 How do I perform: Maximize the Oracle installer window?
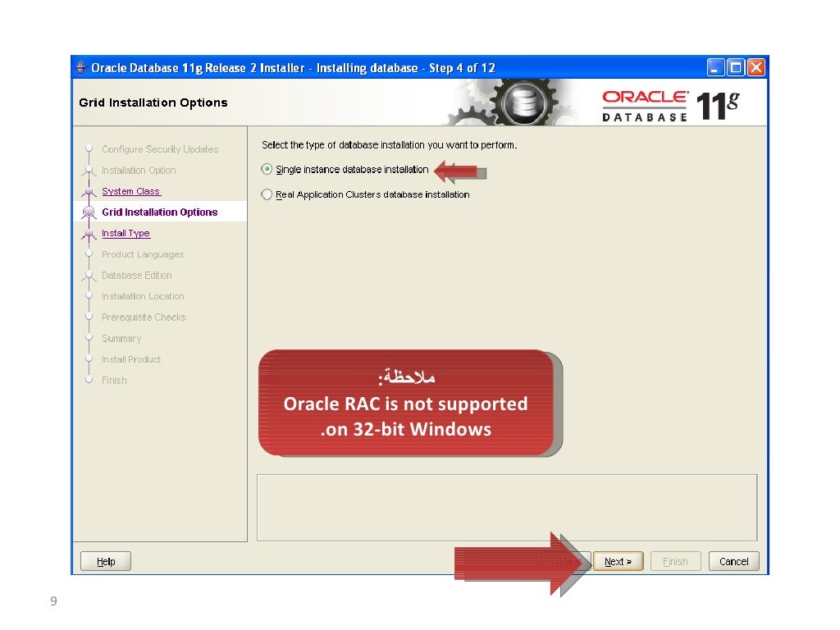[x=736, y=67]
